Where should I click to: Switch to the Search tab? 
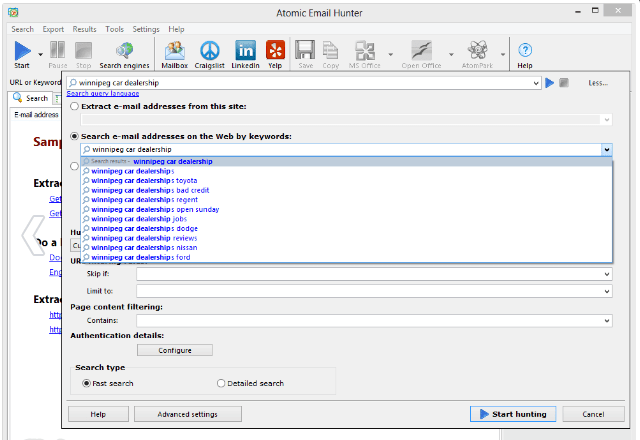click(x=31, y=98)
